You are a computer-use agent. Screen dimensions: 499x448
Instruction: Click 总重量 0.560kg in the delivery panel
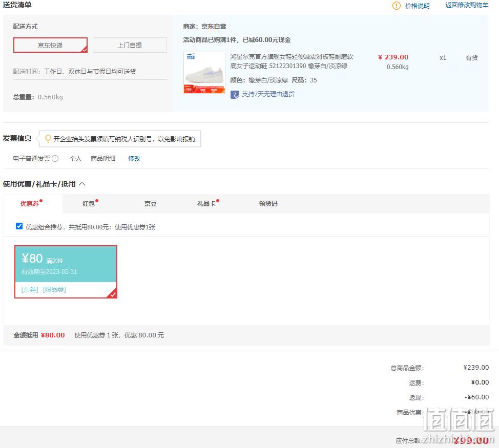pos(38,97)
